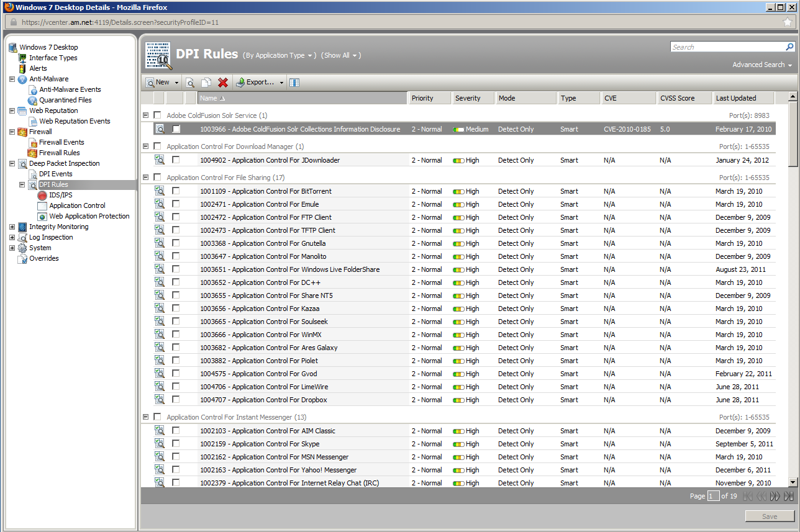
Task: Click the Duplicate rule toolbar icon
Action: [206, 83]
